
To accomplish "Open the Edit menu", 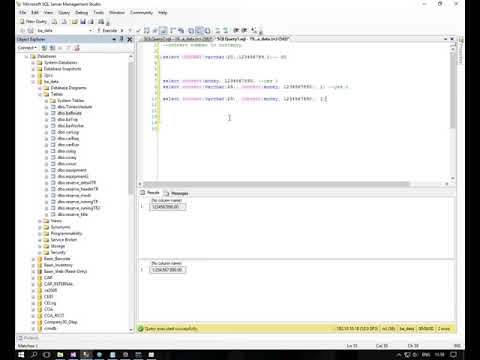I will click(x=35, y=12).
